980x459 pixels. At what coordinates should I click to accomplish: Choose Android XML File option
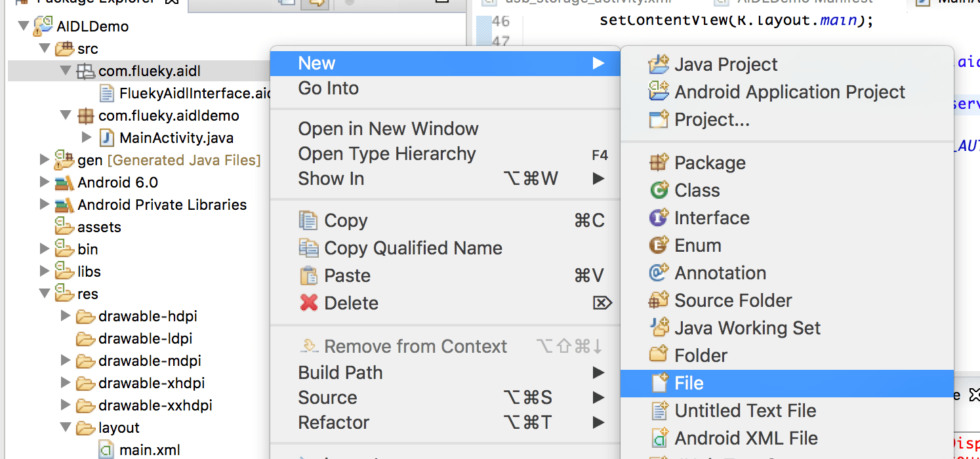(x=746, y=438)
